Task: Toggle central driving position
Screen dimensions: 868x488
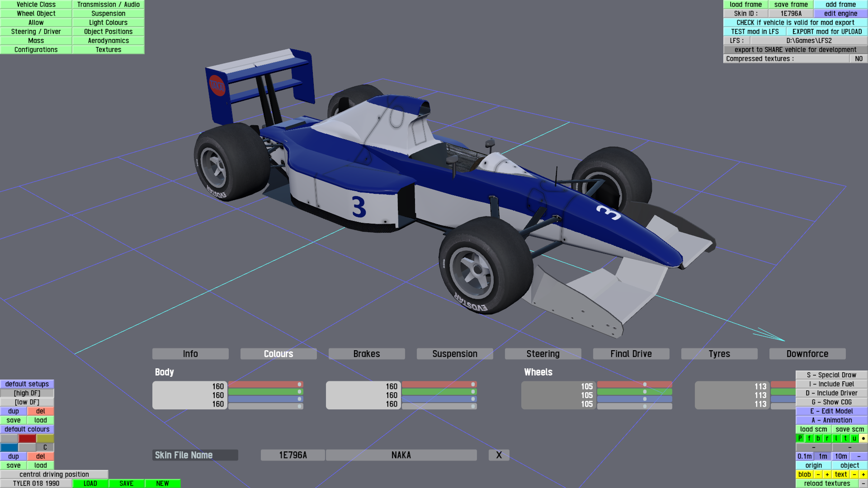Action: coord(54,474)
